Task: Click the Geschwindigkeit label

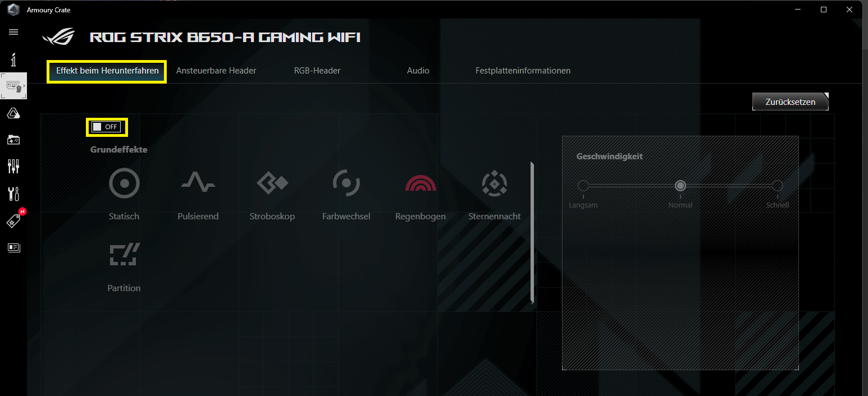Action: [610, 156]
